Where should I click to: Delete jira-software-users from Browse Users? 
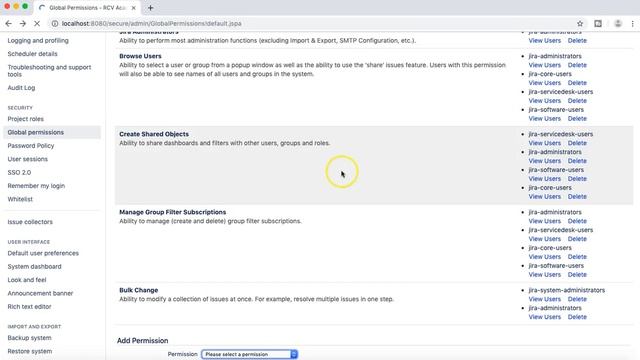(x=577, y=119)
